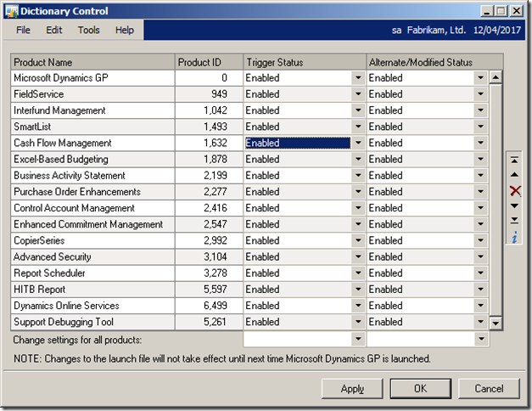
Task: Click move-to-top arrow icon in side toolbar
Action: 514,160
